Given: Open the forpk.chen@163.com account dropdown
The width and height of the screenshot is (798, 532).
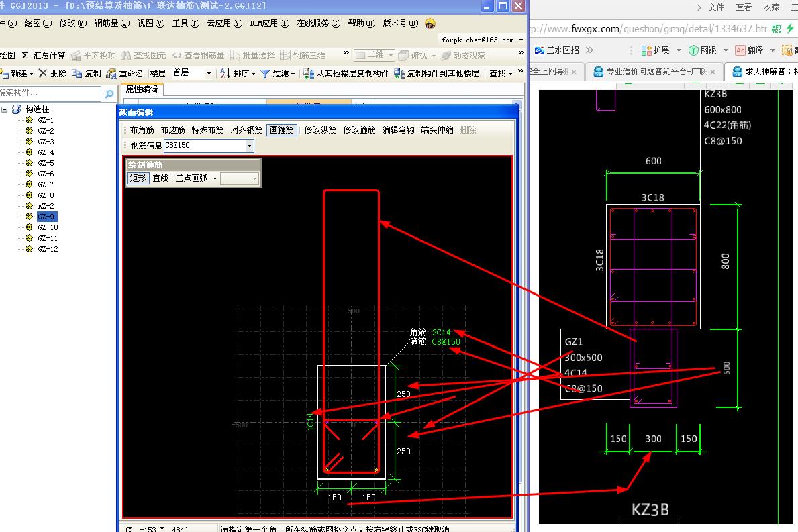Looking at the screenshot, I should (521, 40).
